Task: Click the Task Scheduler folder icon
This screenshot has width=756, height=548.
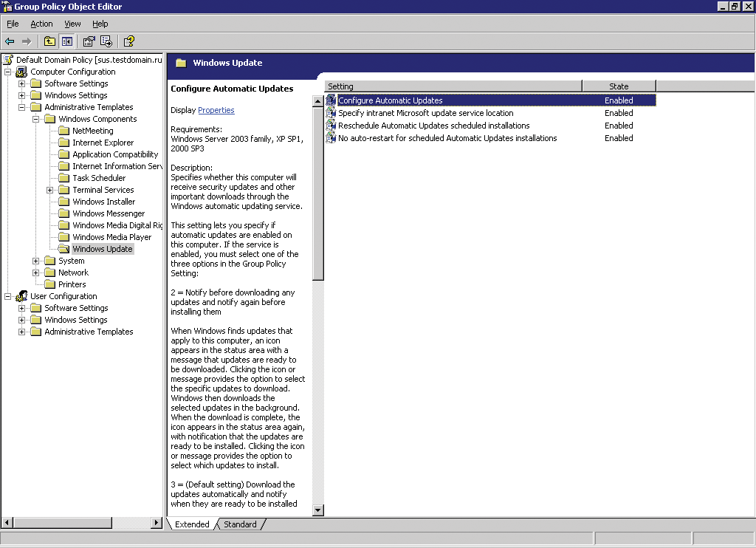Action: pyautogui.click(x=63, y=178)
